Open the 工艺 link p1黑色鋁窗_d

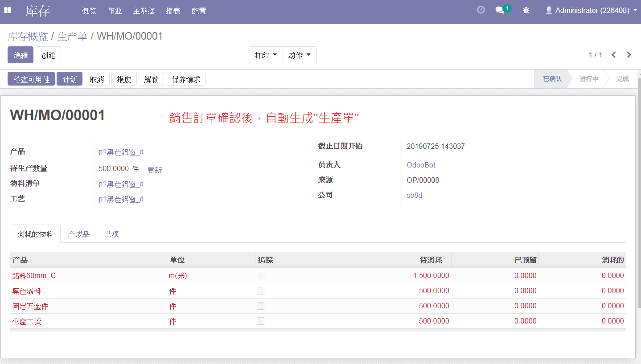pyautogui.click(x=121, y=199)
